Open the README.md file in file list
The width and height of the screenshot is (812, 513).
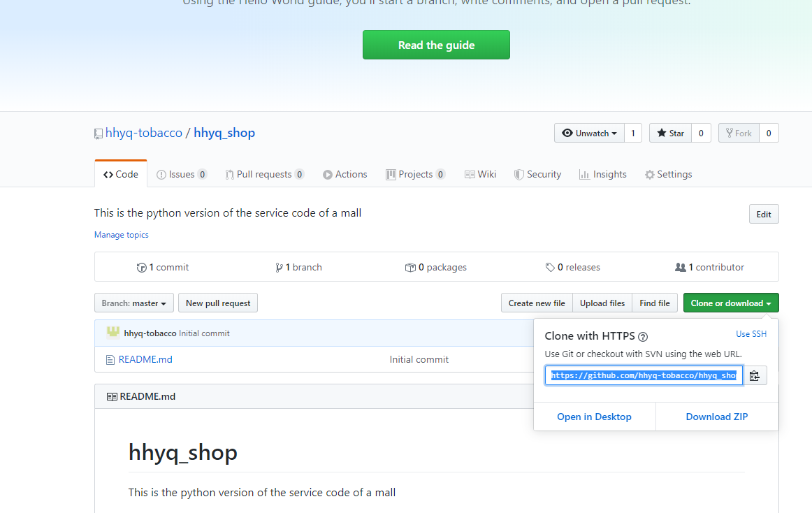pyautogui.click(x=145, y=359)
